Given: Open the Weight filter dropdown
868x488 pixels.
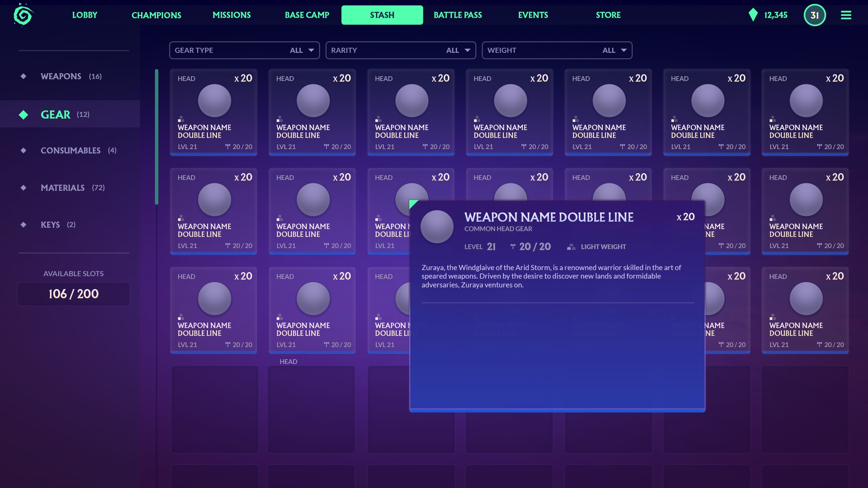Looking at the screenshot, I should pyautogui.click(x=557, y=50).
